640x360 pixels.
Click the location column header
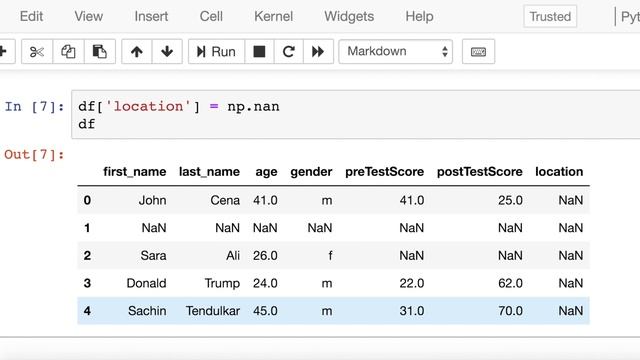559,172
